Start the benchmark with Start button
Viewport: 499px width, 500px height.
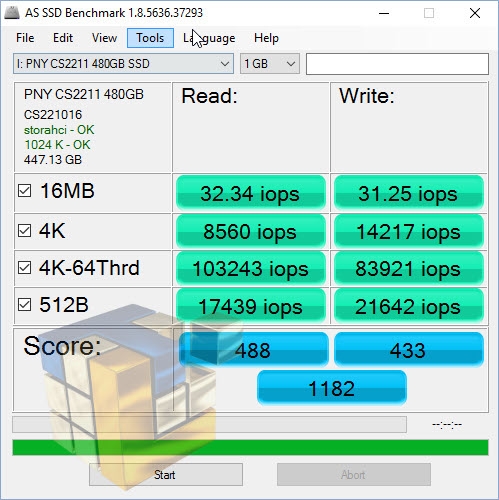[166, 475]
